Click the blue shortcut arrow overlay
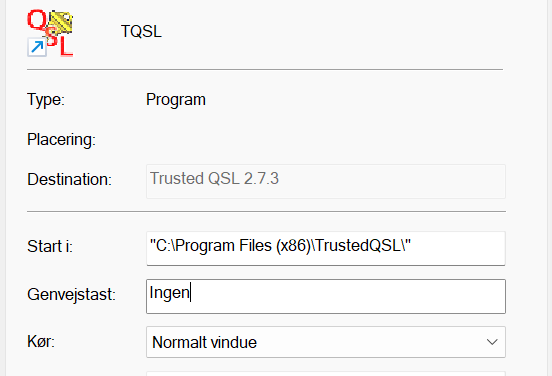Screen dimensions: 552x376 click(x=37, y=47)
